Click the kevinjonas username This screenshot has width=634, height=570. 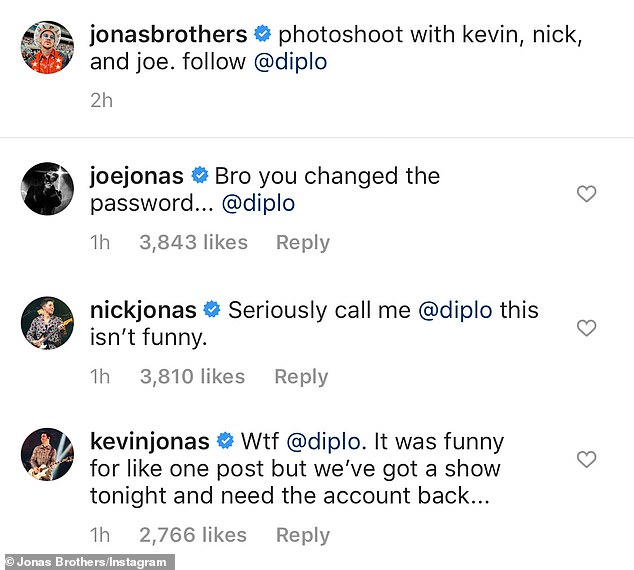pyautogui.click(x=150, y=441)
